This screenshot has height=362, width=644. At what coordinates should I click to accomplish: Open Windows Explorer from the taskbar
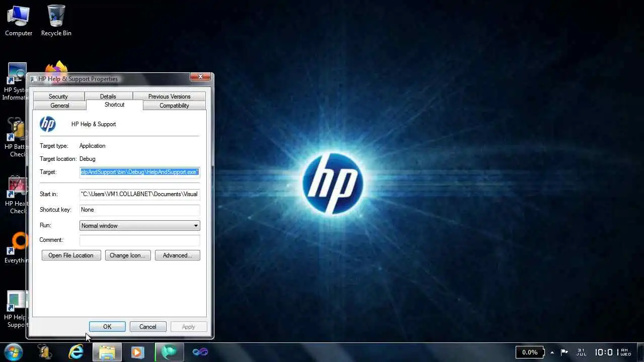107,352
